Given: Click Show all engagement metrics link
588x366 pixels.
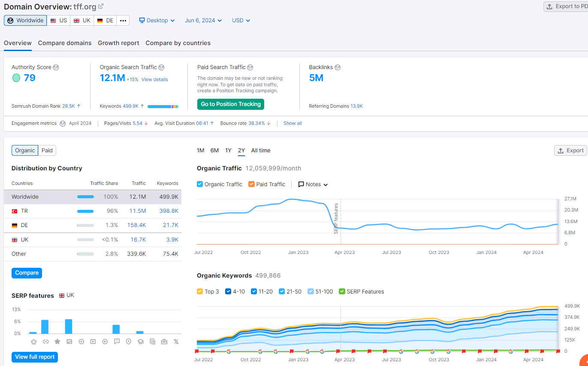Looking at the screenshot, I should pos(292,123).
